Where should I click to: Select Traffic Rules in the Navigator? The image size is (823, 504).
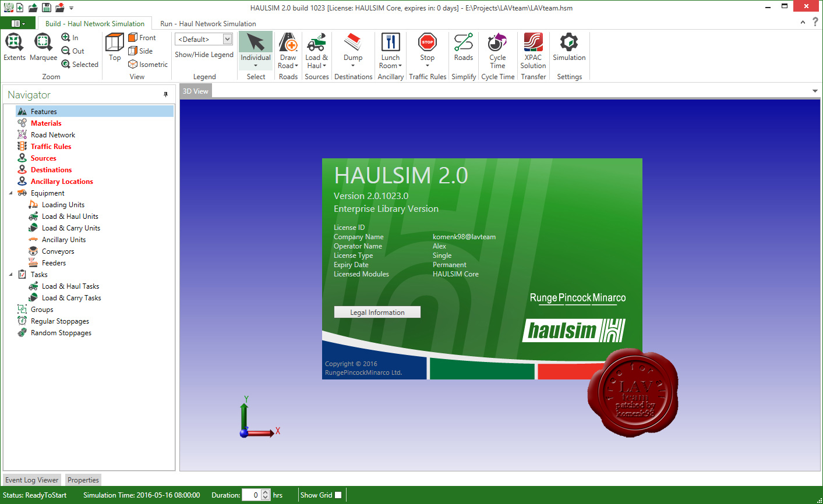tap(51, 146)
